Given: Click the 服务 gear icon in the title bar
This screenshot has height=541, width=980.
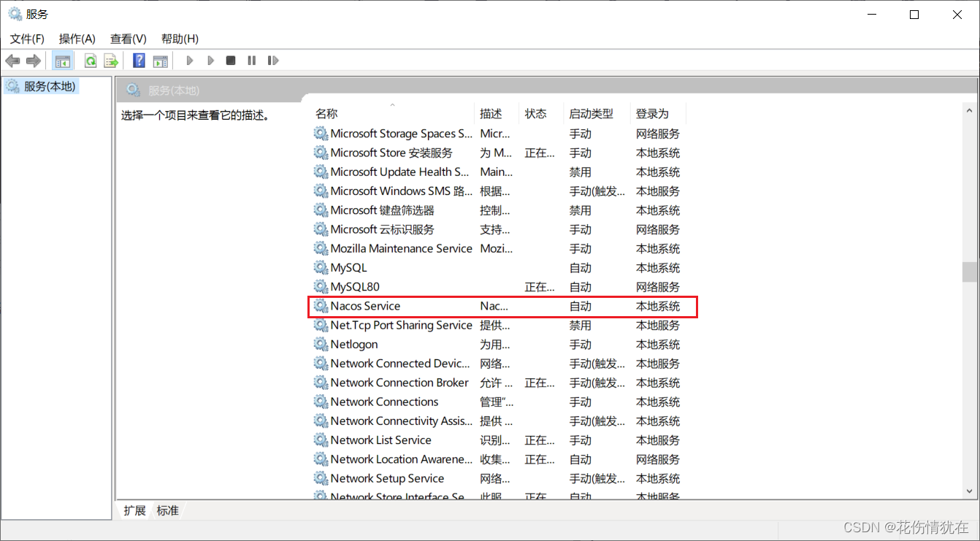Looking at the screenshot, I should click(x=15, y=13).
